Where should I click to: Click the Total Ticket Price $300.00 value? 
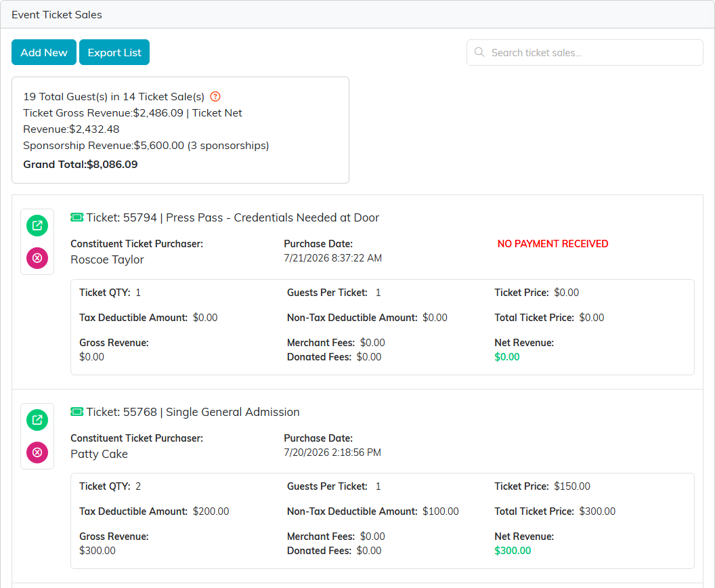pos(597,511)
